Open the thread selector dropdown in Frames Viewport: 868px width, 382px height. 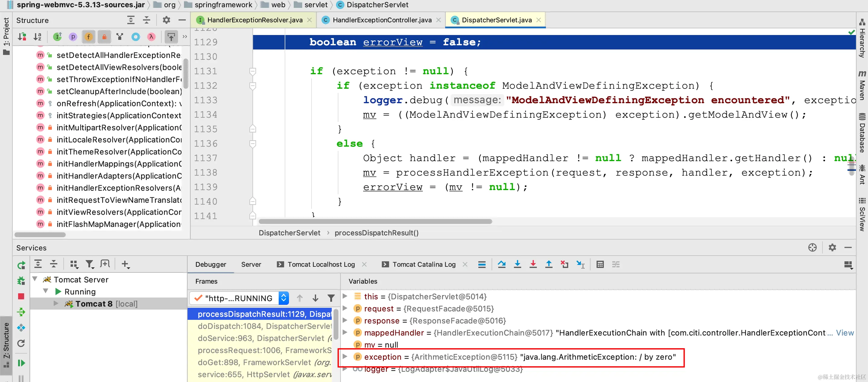pyautogui.click(x=284, y=298)
